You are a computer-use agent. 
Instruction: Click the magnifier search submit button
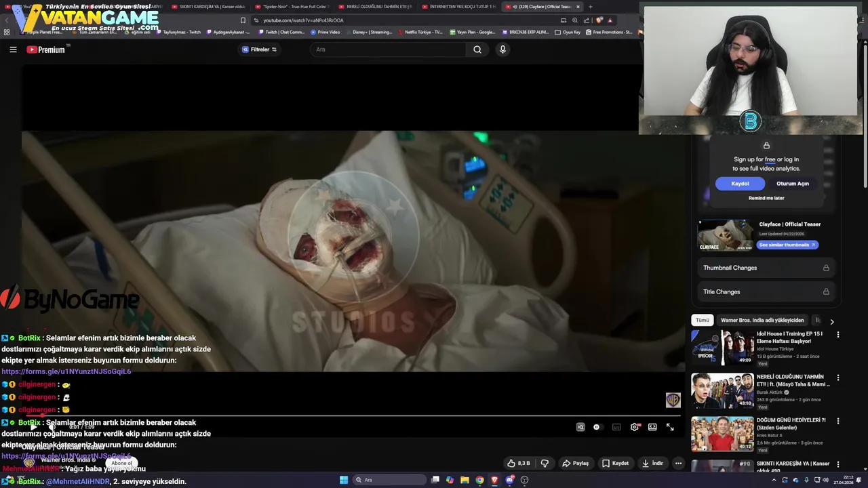point(477,49)
